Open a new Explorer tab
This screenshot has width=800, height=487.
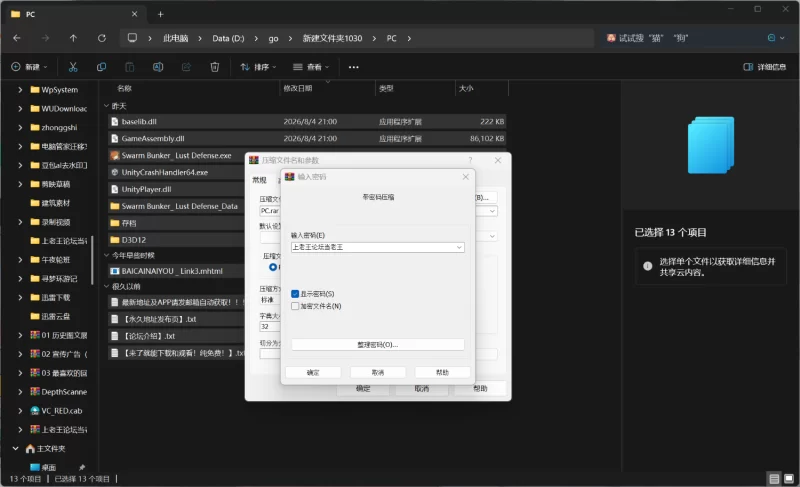(x=161, y=14)
